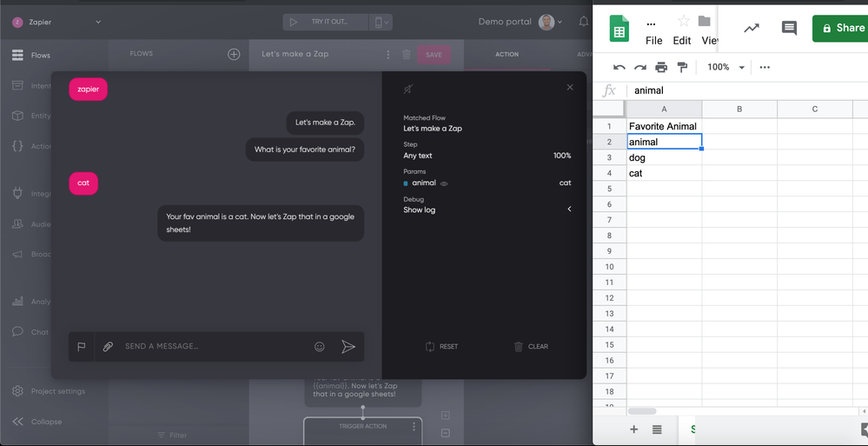Select the cell containing cat in Sheets
Viewport: 868px width, 446px height.
(x=665, y=173)
